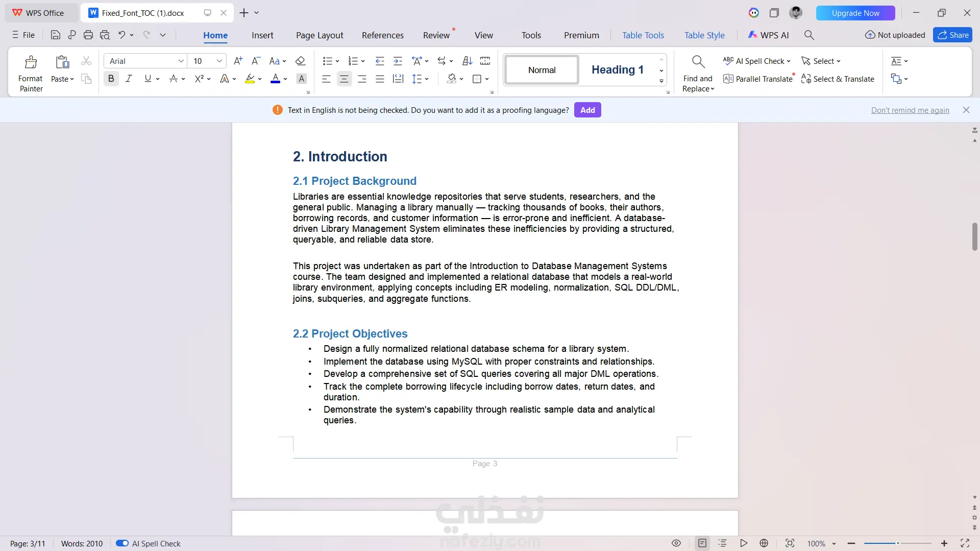Click the Sort icon in paragraph group
This screenshot has height=551, width=980.
(x=467, y=61)
